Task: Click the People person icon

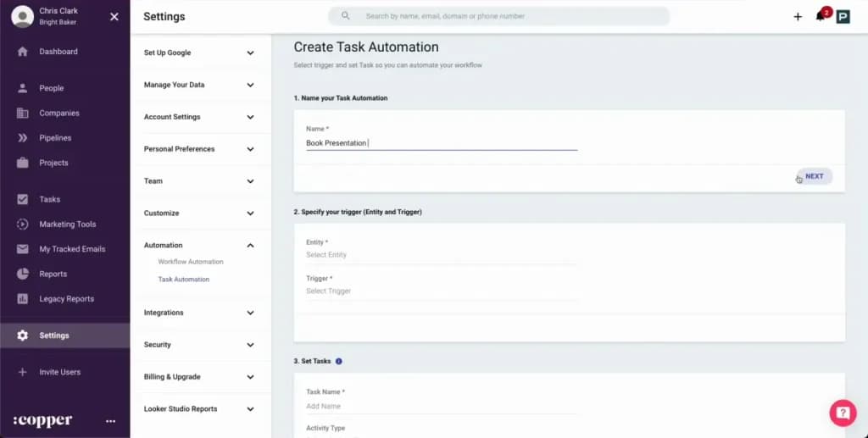Action: click(22, 88)
